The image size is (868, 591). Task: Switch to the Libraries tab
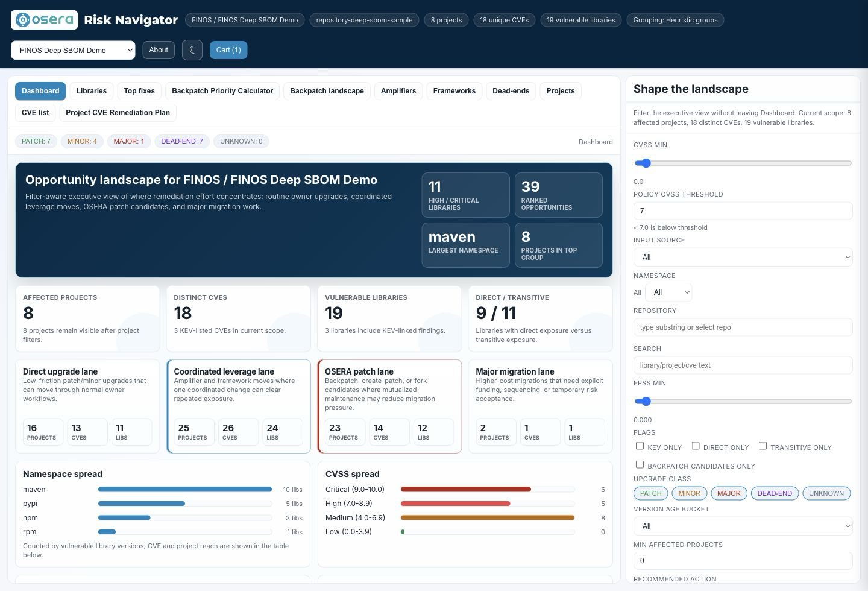click(x=92, y=91)
